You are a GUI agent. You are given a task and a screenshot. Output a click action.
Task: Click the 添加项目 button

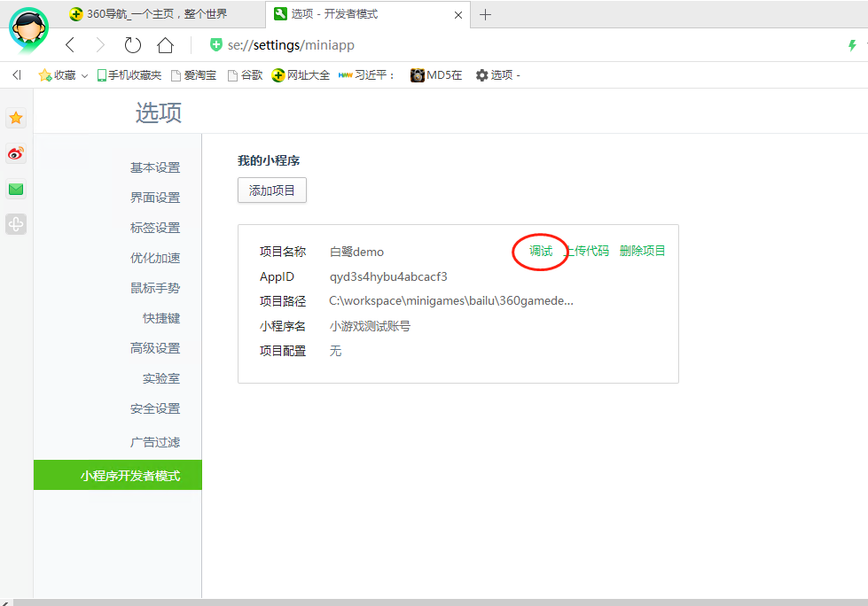[271, 190]
